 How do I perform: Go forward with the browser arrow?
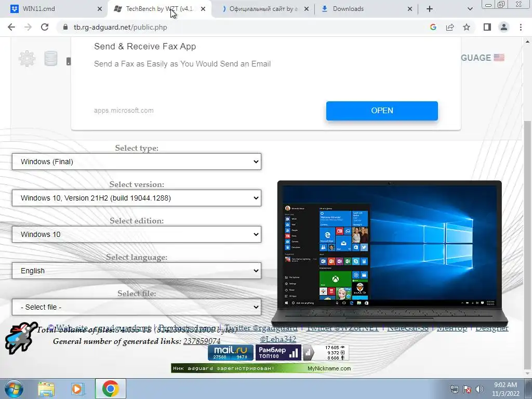click(x=28, y=27)
